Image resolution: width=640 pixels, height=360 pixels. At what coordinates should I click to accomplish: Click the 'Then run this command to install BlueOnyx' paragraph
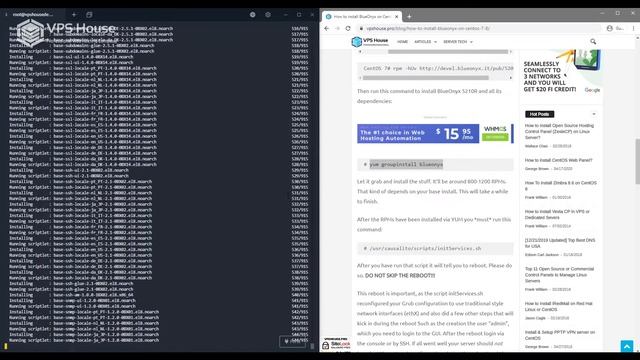pos(429,96)
